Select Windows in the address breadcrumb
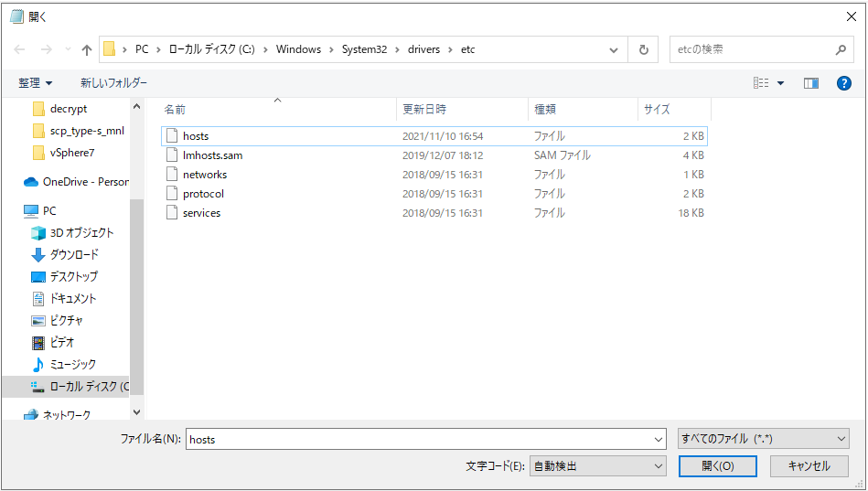The height and width of the screenshot is (491, 868). [298, 49]
